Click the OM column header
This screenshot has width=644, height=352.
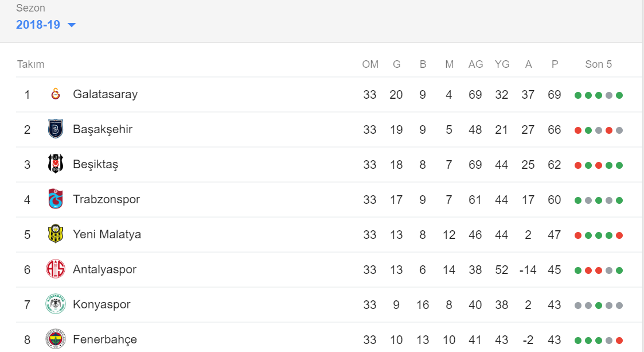pos(370,64)
